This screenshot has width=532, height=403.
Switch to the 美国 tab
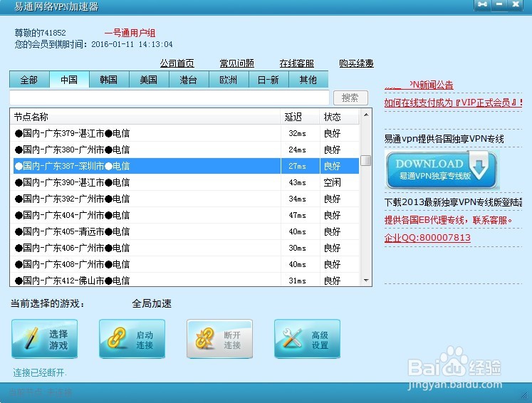pyautogui.click(x=149, y=80)
